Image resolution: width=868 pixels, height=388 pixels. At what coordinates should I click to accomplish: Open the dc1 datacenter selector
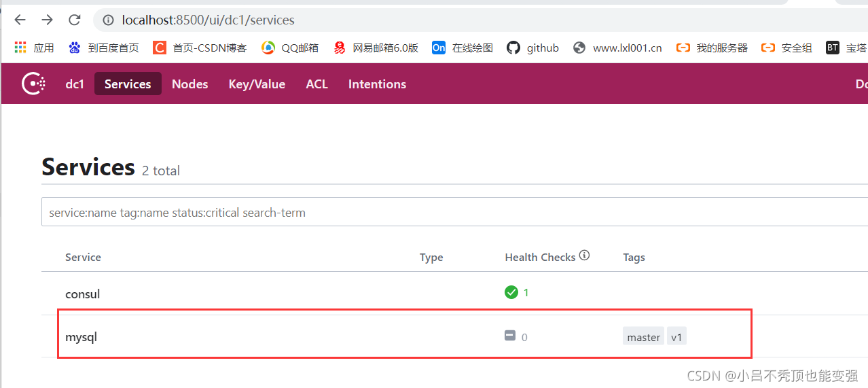75,84
